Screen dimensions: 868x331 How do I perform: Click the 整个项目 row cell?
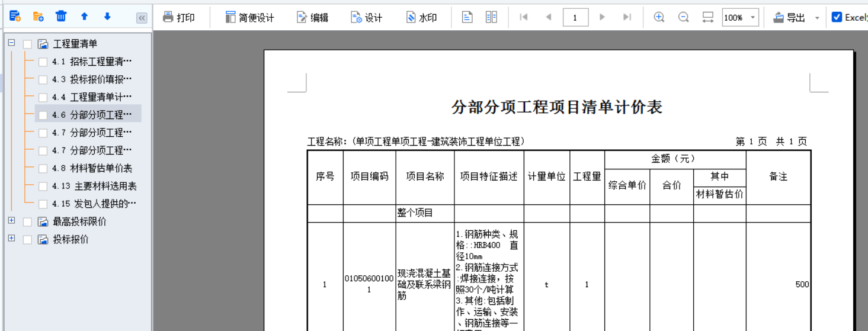coord(425,213)
